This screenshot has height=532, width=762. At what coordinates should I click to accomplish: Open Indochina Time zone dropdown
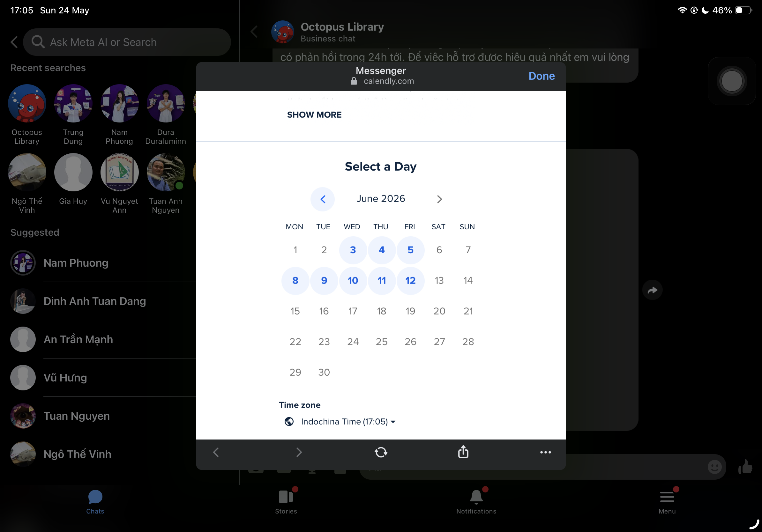coord(348,422)
